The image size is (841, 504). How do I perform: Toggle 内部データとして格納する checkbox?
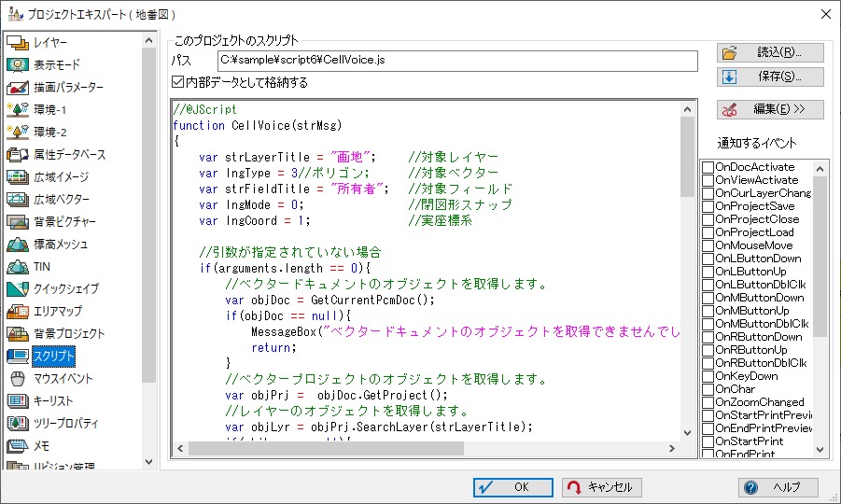pyautogui.click(x=177, y=81)
